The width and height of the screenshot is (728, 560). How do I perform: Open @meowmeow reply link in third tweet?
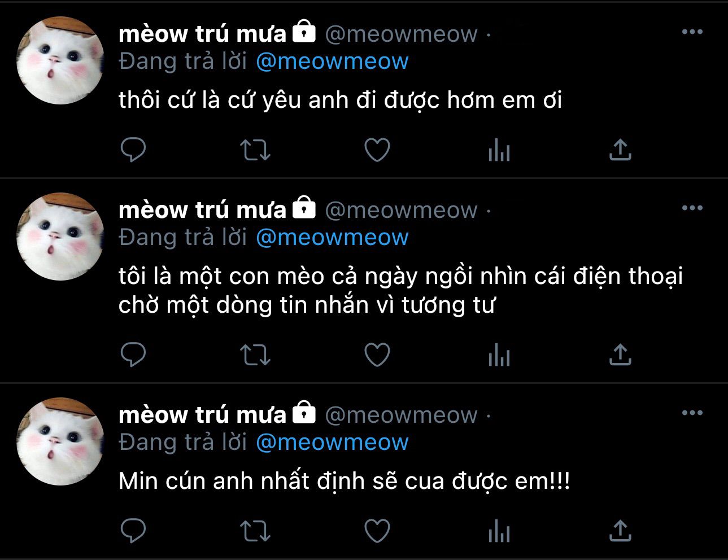point(332,443)
